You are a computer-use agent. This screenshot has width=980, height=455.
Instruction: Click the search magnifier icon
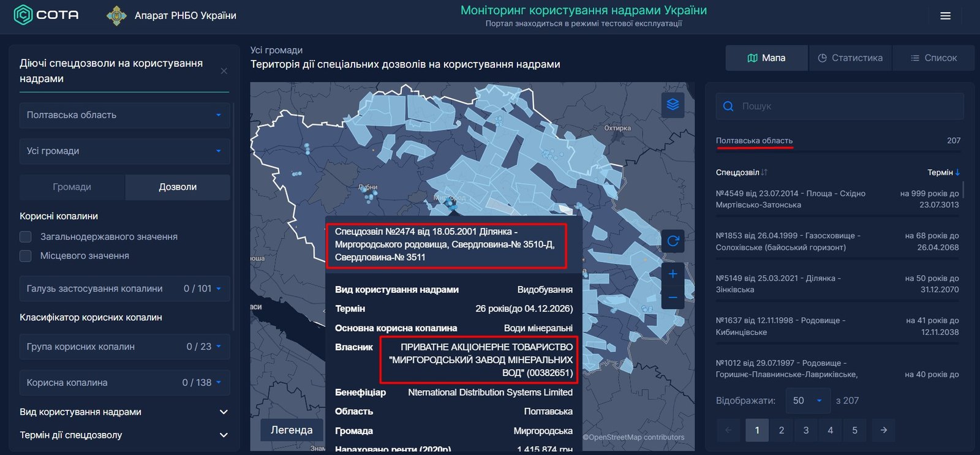coord(728,107)
